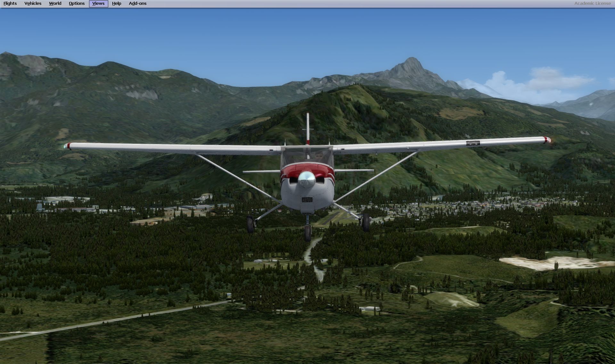Viewport: 615px width, 364px height.
Task: Open the Add-ons menu
Action: [137, 4]
